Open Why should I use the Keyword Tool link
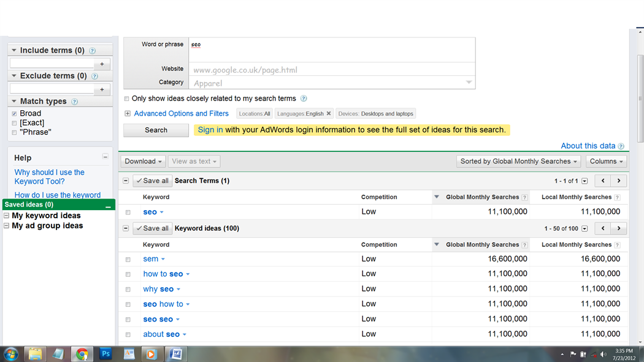This screenshot has width=644, height=362. point(49,177)
